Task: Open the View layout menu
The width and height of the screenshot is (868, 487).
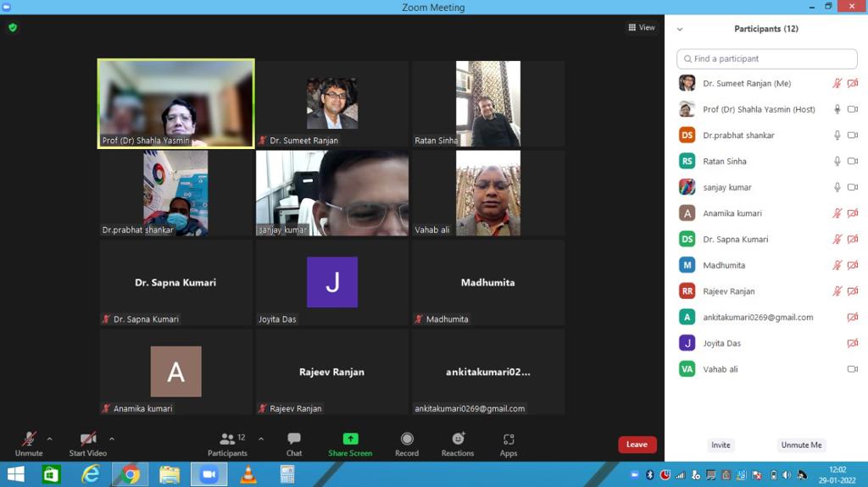Action: tap(642, 27)
